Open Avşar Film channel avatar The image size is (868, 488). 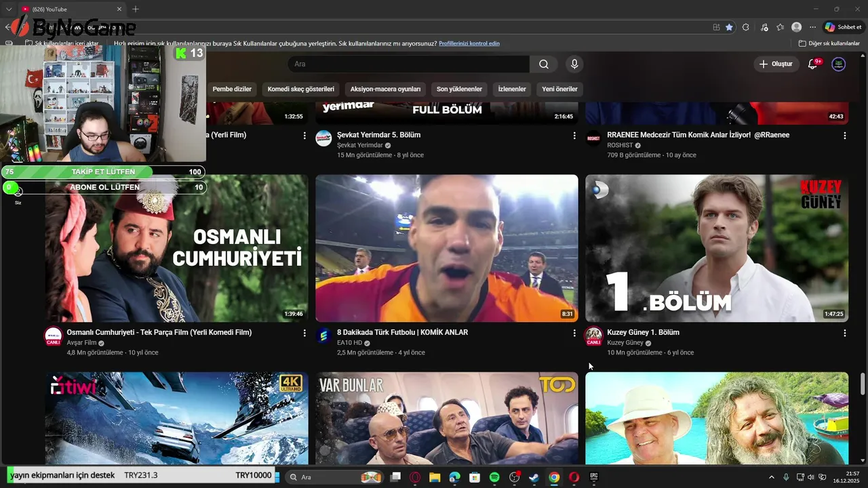coord(53,336)
